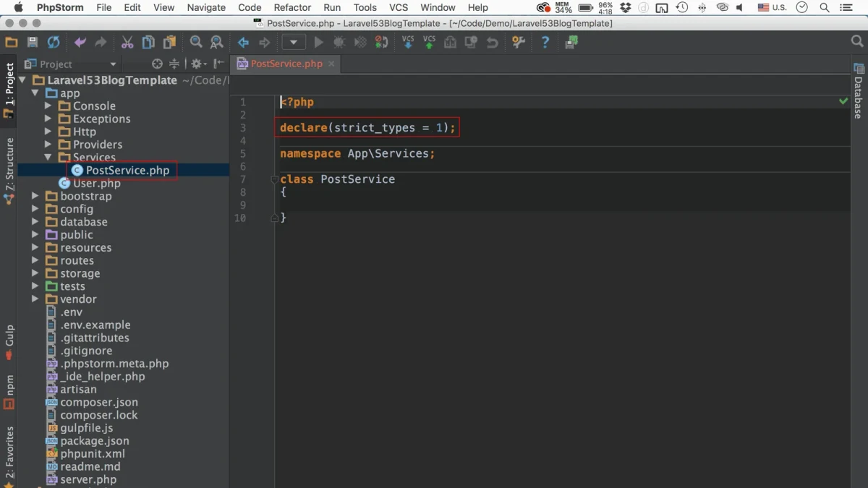
Task: Select PostService.php in project tree
Action: 127,171
